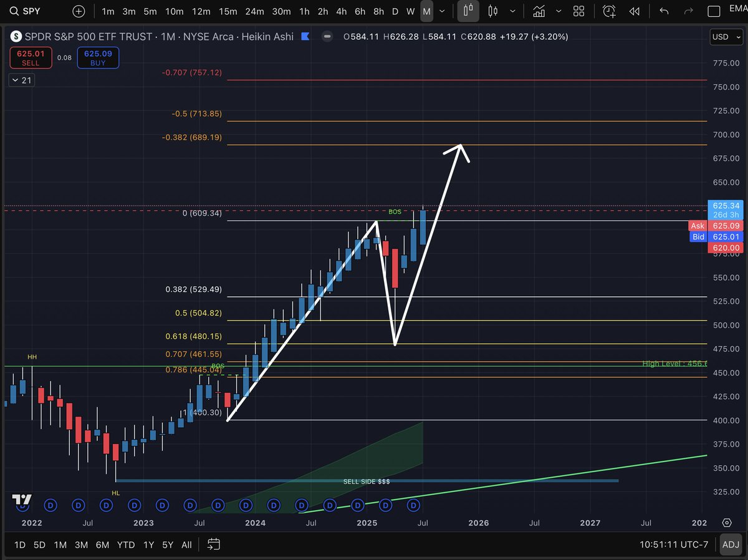The width and height of the screenshot is (748, 560).
Task: Click the 0.618 (480.15) fib label
Action: click(x=194, y=336)
